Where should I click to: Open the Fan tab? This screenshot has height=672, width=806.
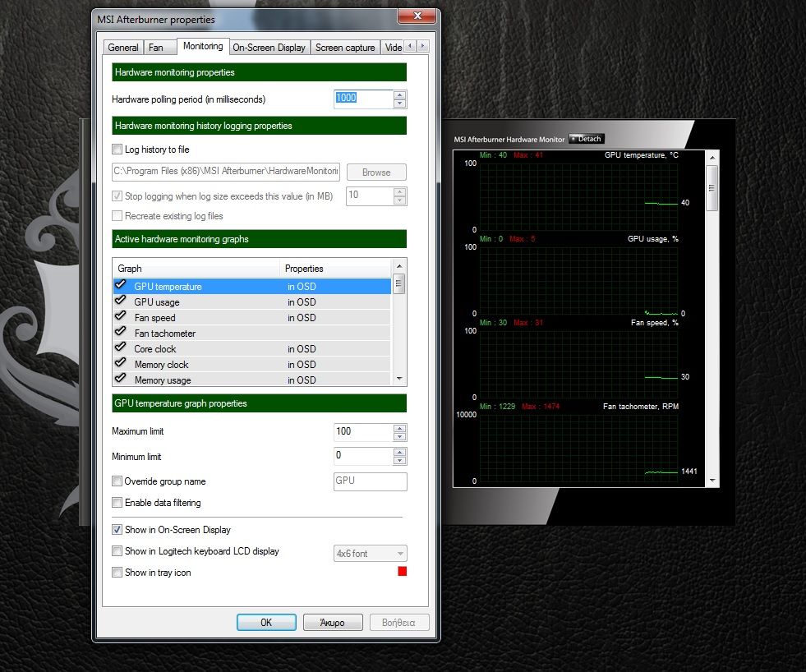click(156, 48)
